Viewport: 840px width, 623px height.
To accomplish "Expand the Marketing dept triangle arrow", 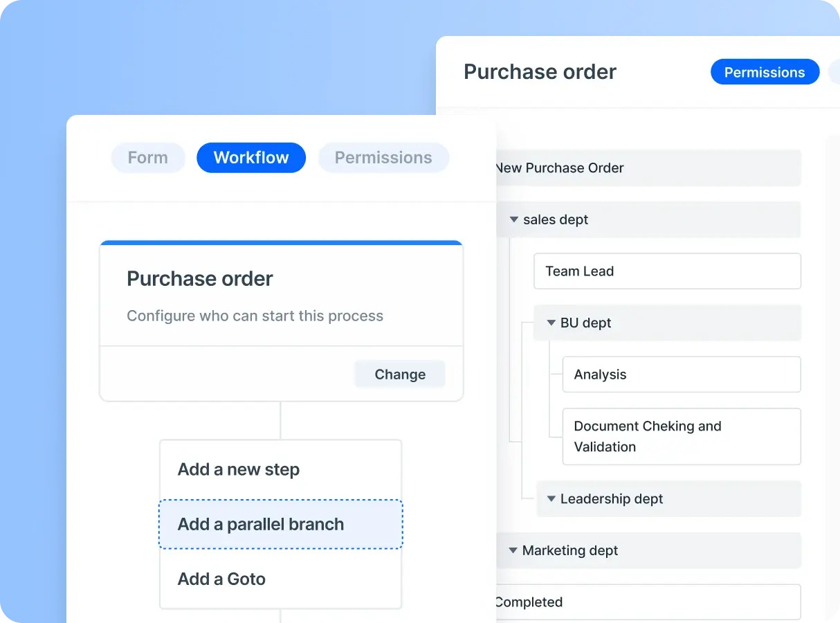I will pos(513,550).
